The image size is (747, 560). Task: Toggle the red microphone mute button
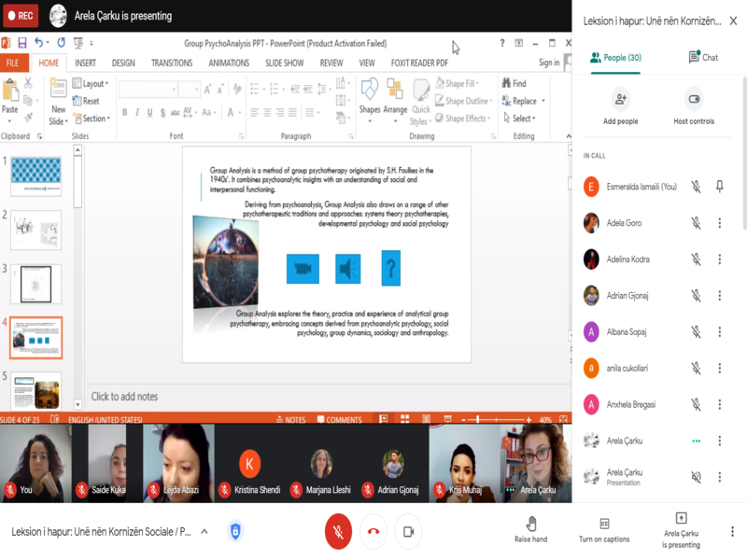coord(338,531)
